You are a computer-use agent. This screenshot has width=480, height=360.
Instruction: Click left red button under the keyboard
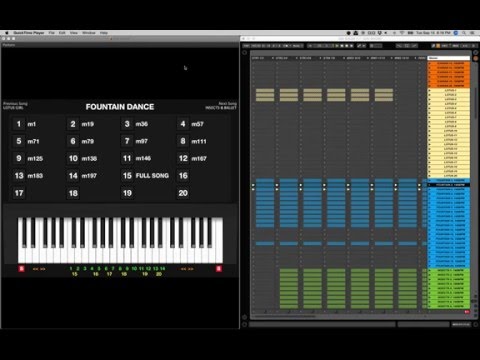click(x=22, y=269)
